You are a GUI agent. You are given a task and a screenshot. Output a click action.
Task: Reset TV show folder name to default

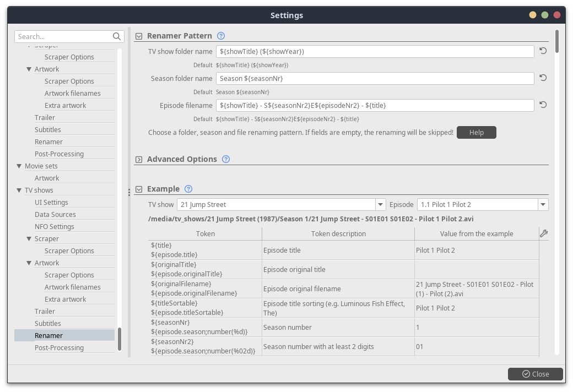click(543, 51)
